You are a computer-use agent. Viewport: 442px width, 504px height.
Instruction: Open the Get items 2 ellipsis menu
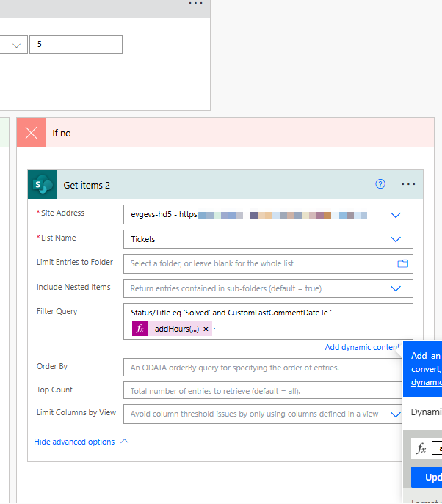[408, 184]
